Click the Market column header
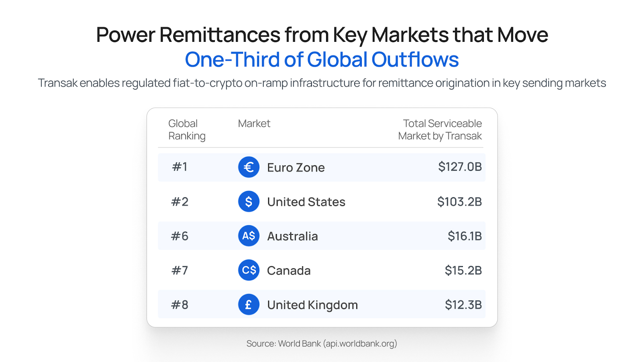This screenshot has width=644, height=362. click(x=254, y=123)
